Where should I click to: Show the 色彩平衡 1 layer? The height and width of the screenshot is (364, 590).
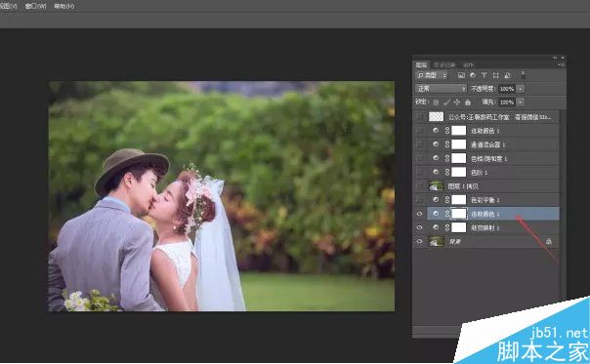[420, 200]
